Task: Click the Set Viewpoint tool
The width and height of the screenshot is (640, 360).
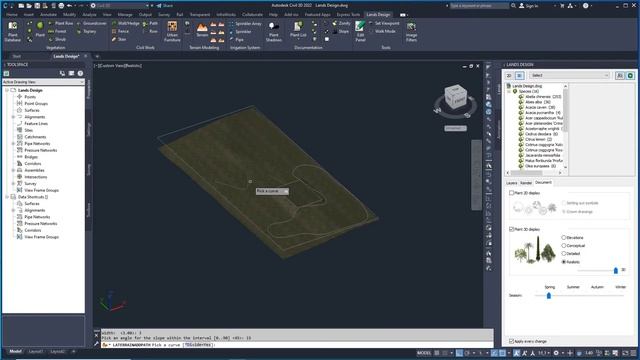Action: (x=384, y=24)
